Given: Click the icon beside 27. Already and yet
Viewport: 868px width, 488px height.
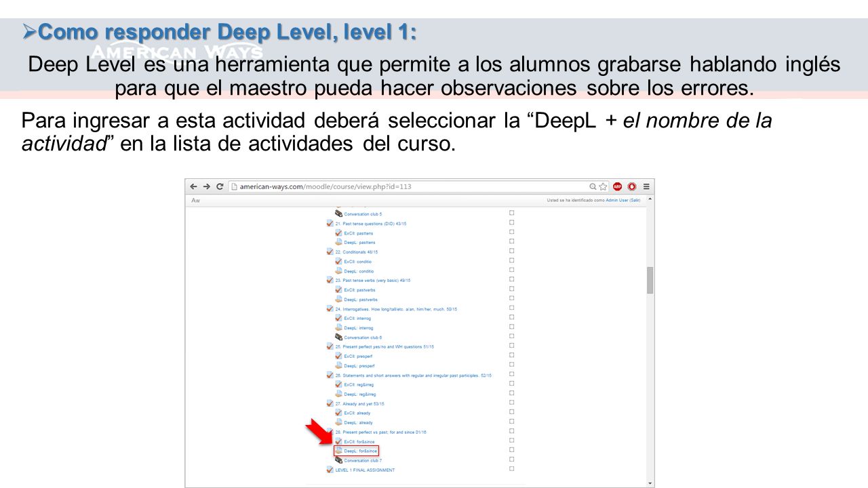Looking at the screenshot, I should 330,403.
